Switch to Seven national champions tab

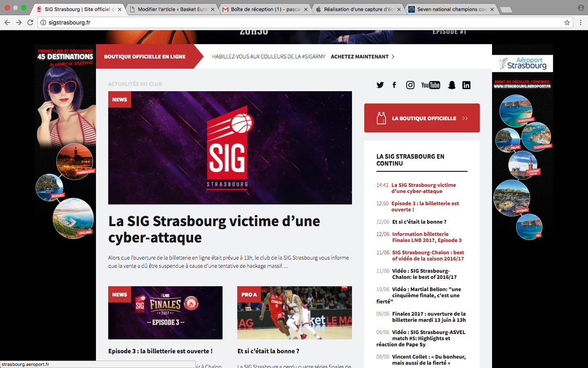452,9
